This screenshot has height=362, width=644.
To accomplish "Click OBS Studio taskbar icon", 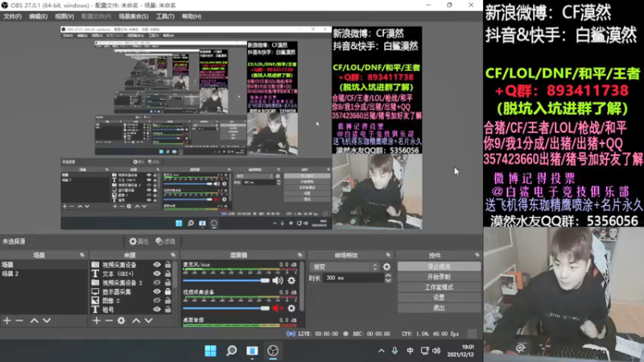I will [x=273, y=351].
